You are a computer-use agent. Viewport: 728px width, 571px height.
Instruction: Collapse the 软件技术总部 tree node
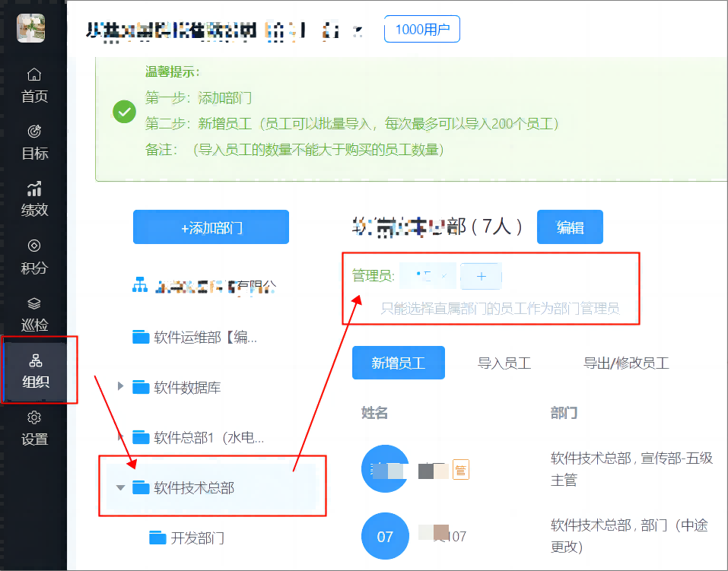pos(120,487)
